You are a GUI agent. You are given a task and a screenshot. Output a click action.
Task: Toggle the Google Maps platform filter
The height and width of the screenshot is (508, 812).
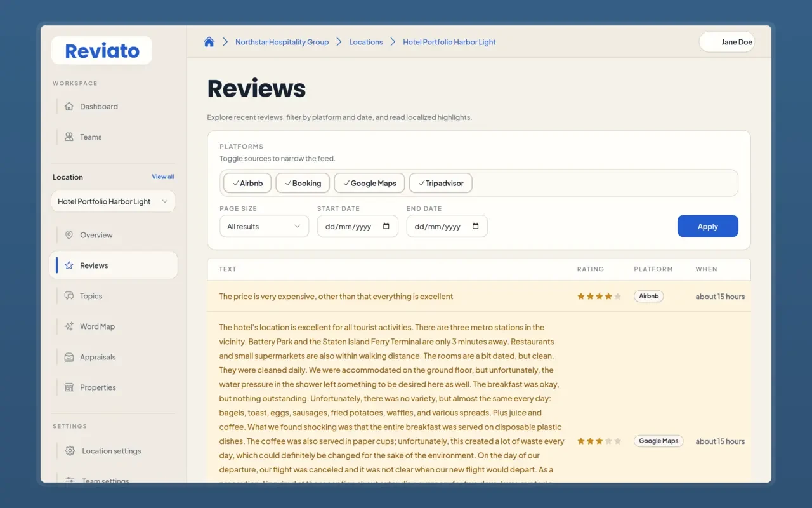pyautogui.click(x=370, y=183)
